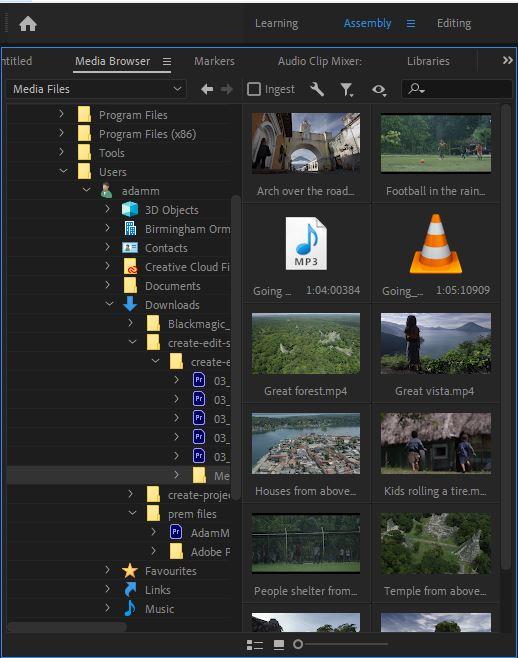Go back to the previous folder
The image size is (518, 658).
[x=207, y=89]
